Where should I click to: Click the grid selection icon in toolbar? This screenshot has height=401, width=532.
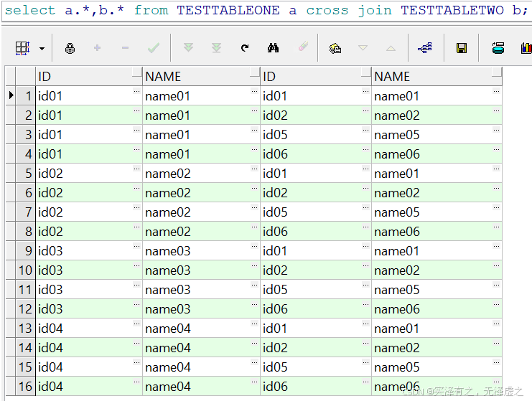tap(22, 48)
